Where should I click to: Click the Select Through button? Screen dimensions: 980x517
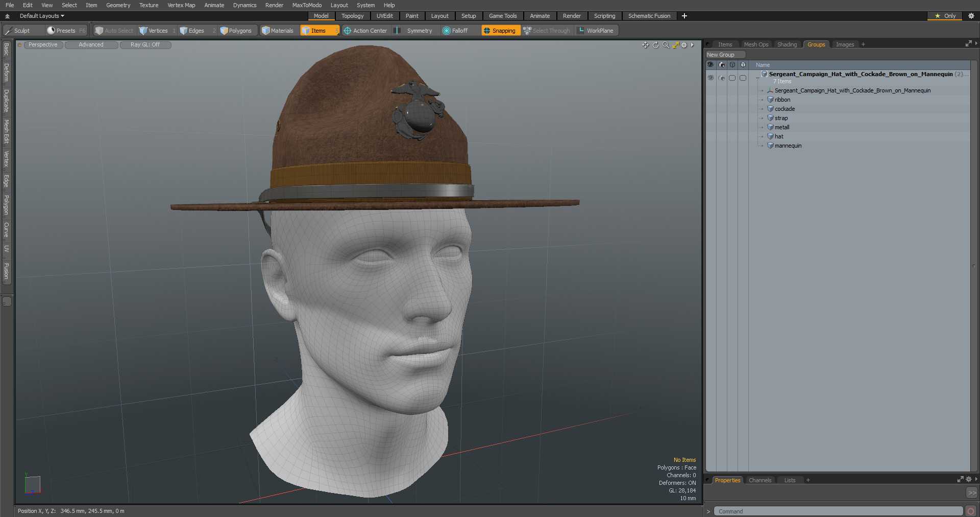click(x=546, y=31)
